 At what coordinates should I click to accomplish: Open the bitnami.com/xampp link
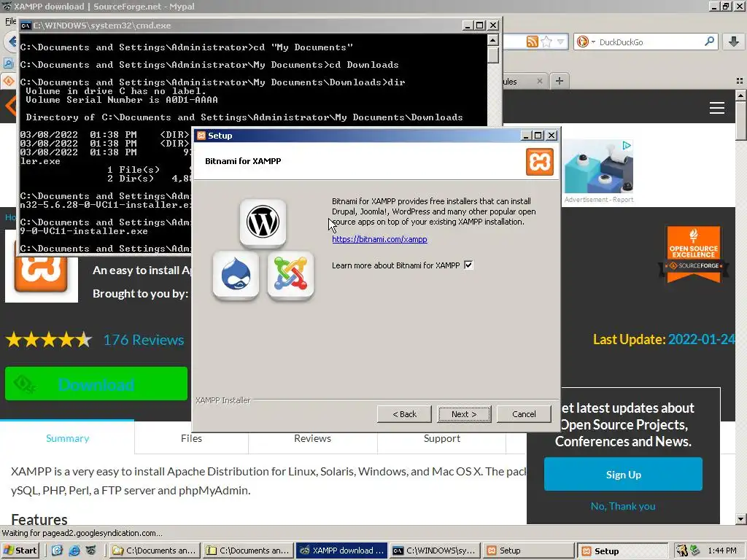tap(379, 239)
